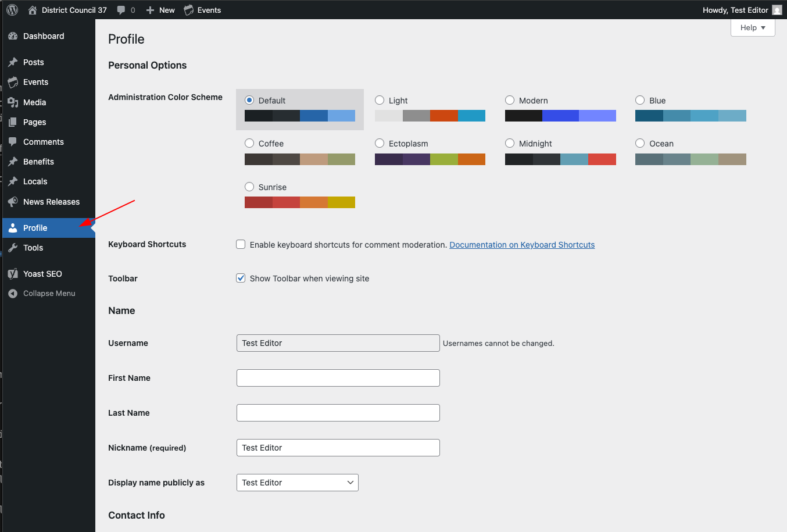Open News Releases from sidebar

(51, 202)
